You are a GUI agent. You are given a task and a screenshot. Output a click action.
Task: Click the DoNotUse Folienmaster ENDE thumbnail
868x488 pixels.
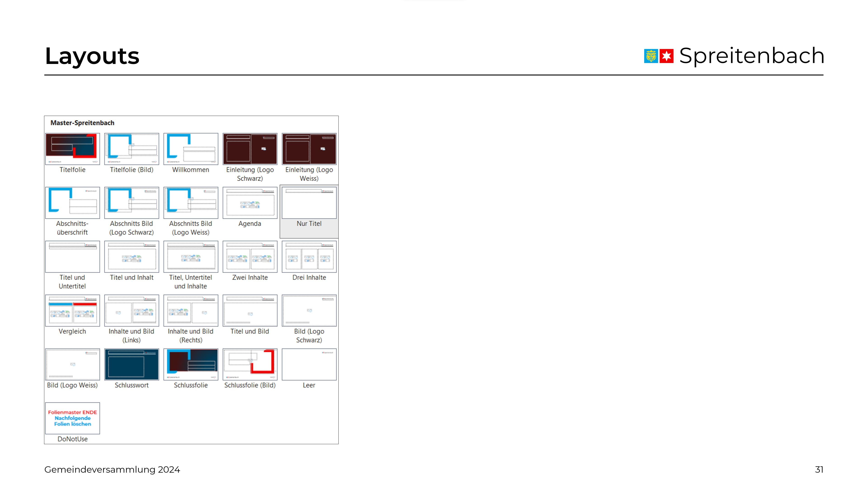point(72,418)
